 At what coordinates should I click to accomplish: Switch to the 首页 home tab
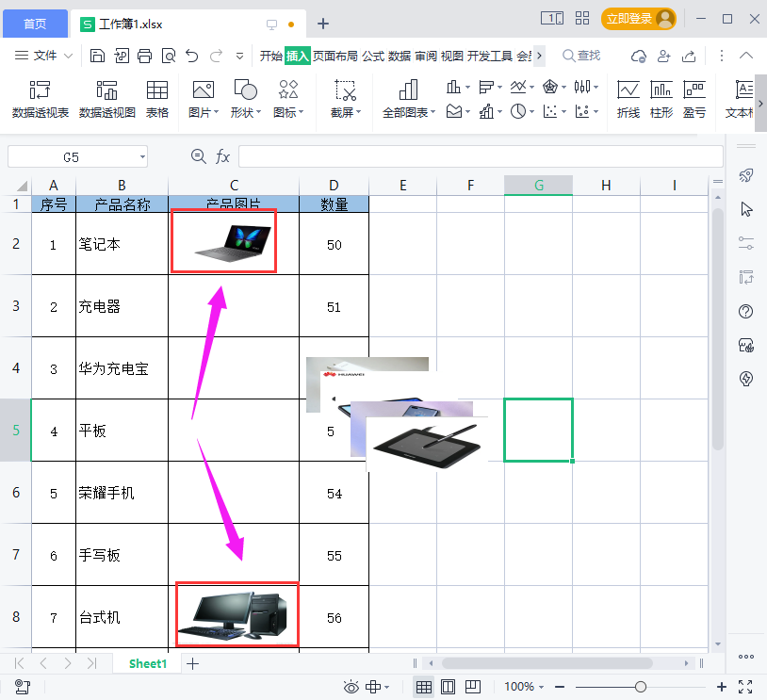pos(35,24)
